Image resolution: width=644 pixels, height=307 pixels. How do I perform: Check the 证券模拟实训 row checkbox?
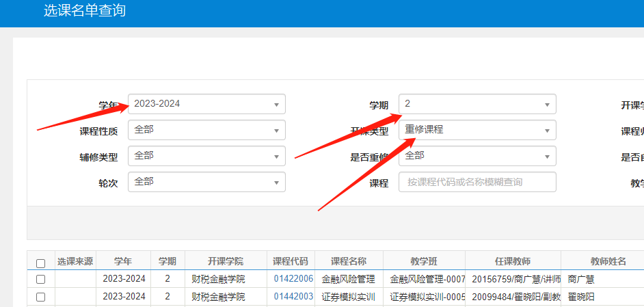(x=40, y=297)
